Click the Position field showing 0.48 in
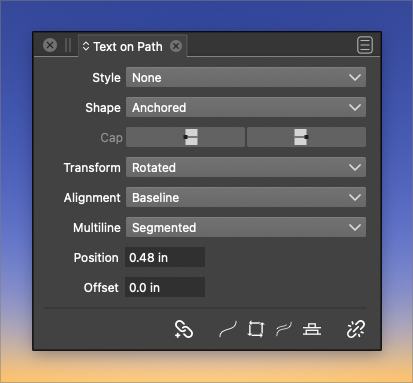This screenshot has height=383, width=413. click(165, 257)
